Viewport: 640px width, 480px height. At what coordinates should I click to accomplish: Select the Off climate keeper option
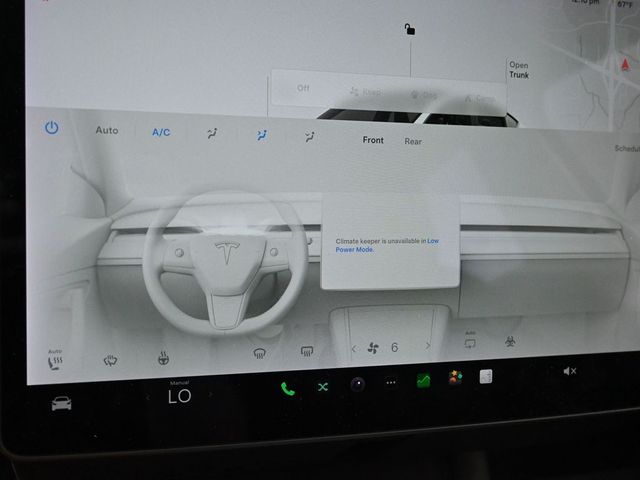click(x=303, y=88)
